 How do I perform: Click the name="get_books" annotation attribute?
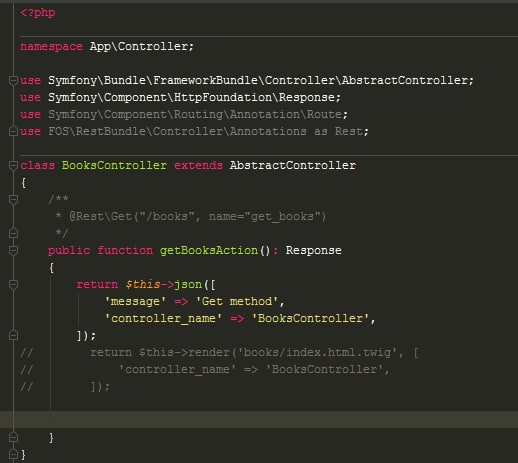(265, 217)
